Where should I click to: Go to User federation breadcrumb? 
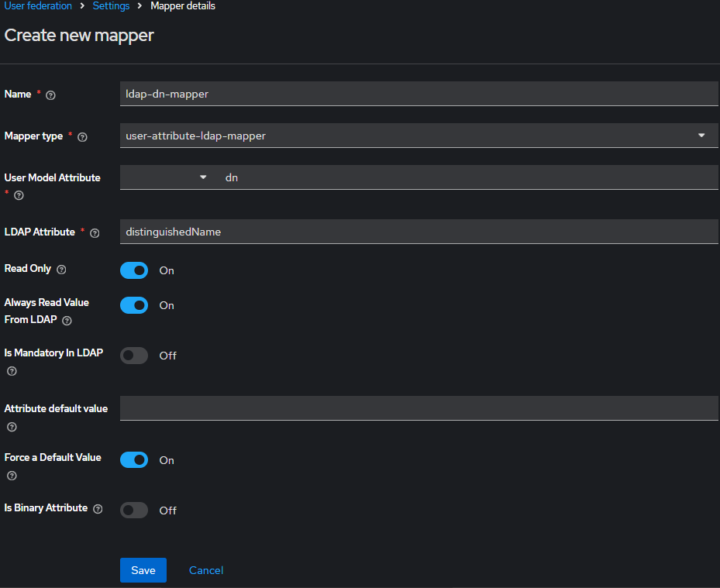[x=38, y=6]
